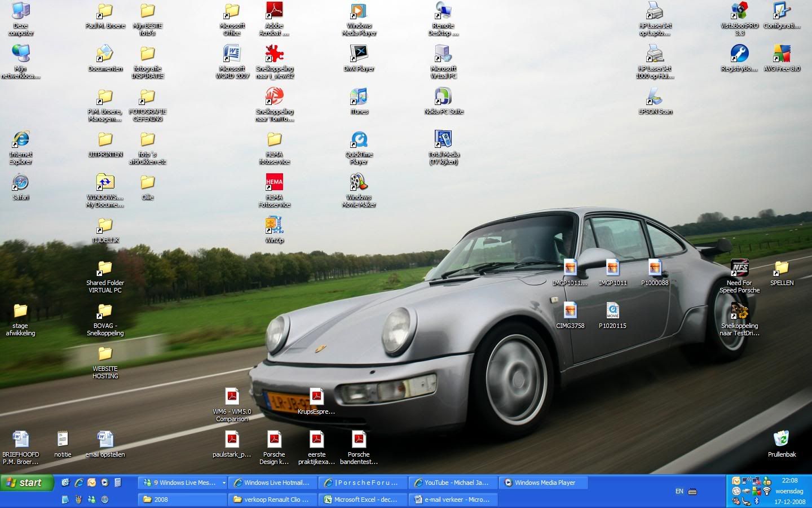
Task: Open Windows Movie Maker shortcut
Action: [x=359, y=190]
